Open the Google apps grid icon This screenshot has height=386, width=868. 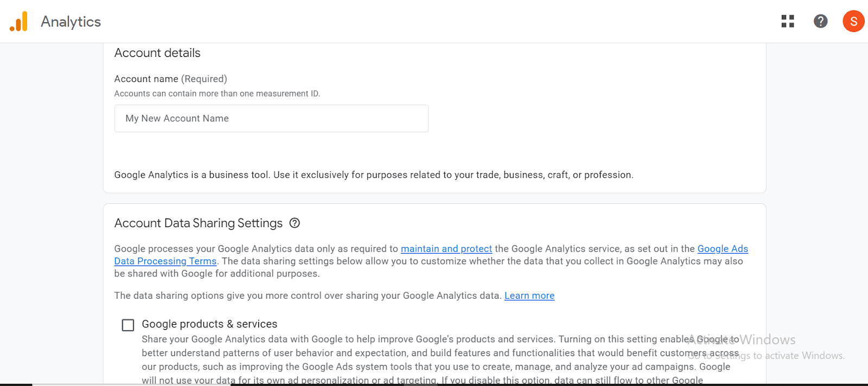(788, 21)
